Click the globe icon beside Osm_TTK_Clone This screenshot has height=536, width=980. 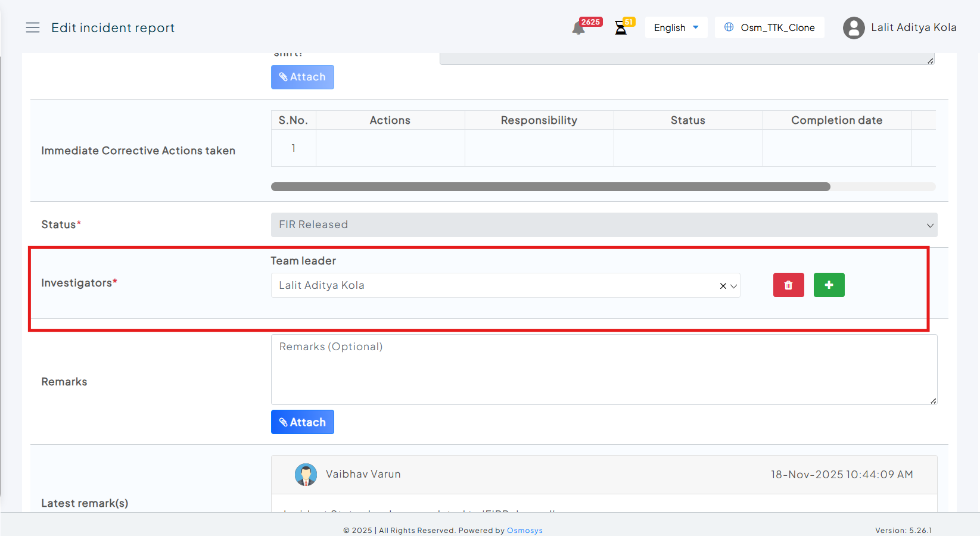coord(729,27)
